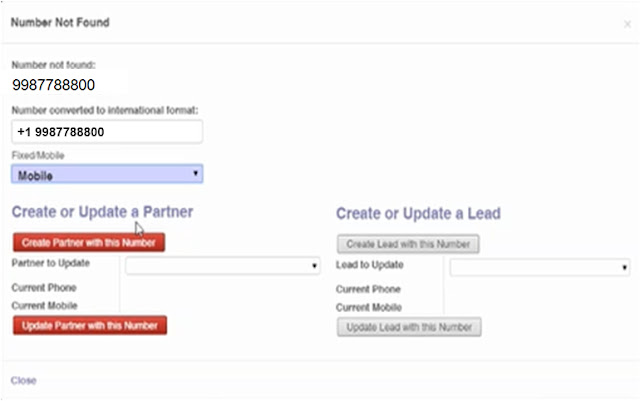The image size is (640, 401).
Task: Click Current Phone label under Partner section
Action: (43, 288)
